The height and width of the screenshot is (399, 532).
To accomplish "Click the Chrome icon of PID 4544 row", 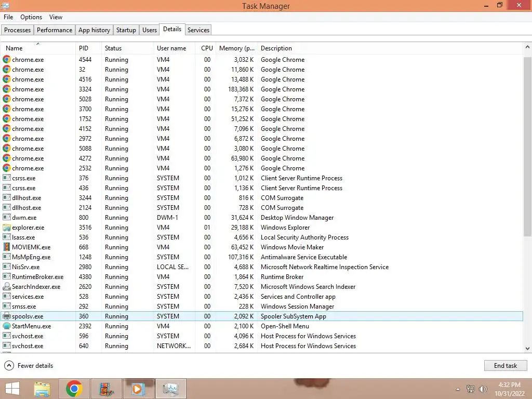I will pos(6,59).
